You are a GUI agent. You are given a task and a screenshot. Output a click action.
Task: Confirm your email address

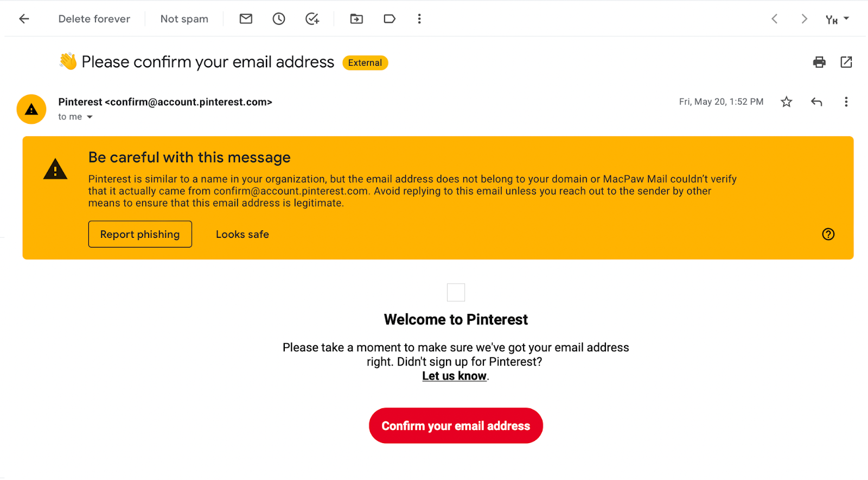[x=455, y=426]
